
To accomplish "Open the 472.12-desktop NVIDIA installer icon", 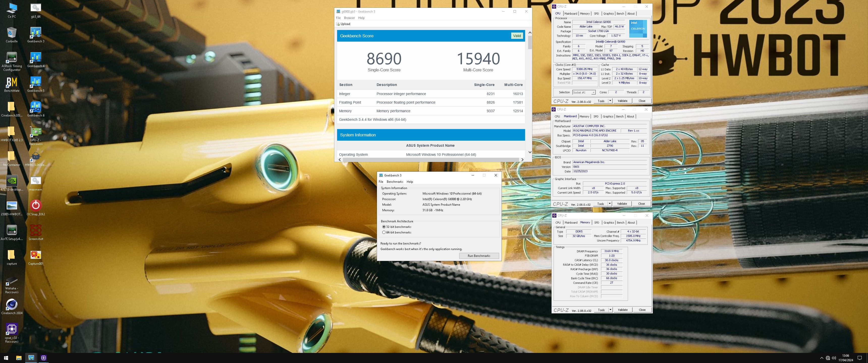I will (x=12, y=184).
